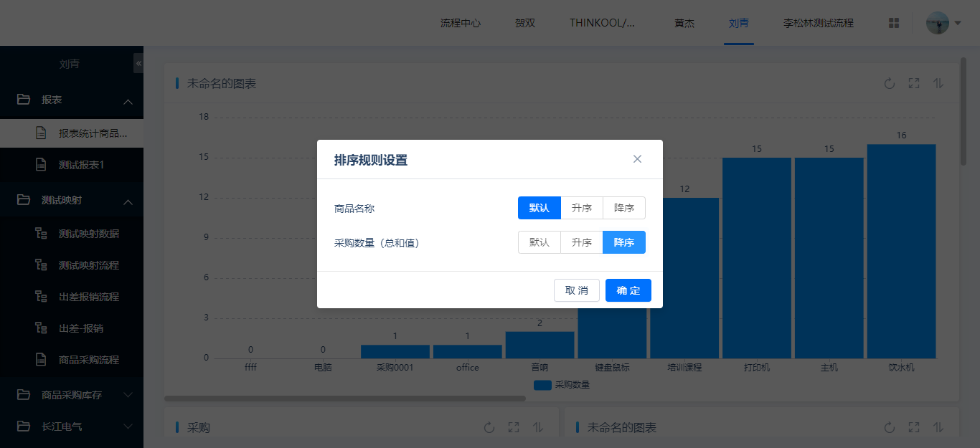
Task: Click the 主机 bar in the chart
Action: click(x=829, y=258)
